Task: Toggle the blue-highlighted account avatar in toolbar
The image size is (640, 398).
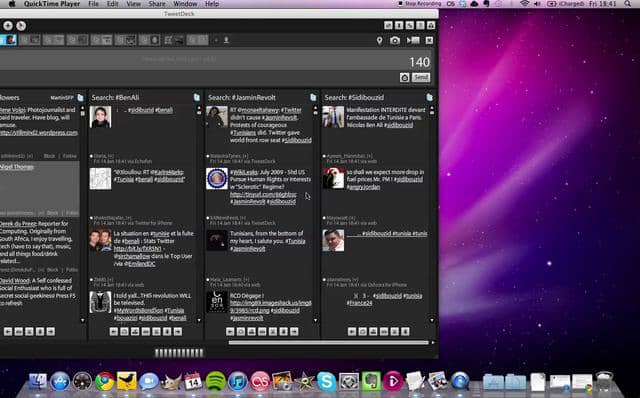Action: 9,40
